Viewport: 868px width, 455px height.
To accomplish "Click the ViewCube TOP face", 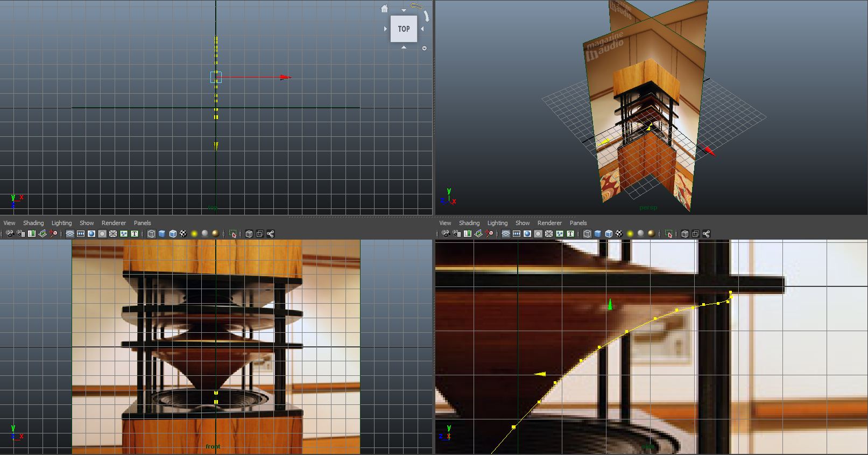I will (x=404, y=29).
